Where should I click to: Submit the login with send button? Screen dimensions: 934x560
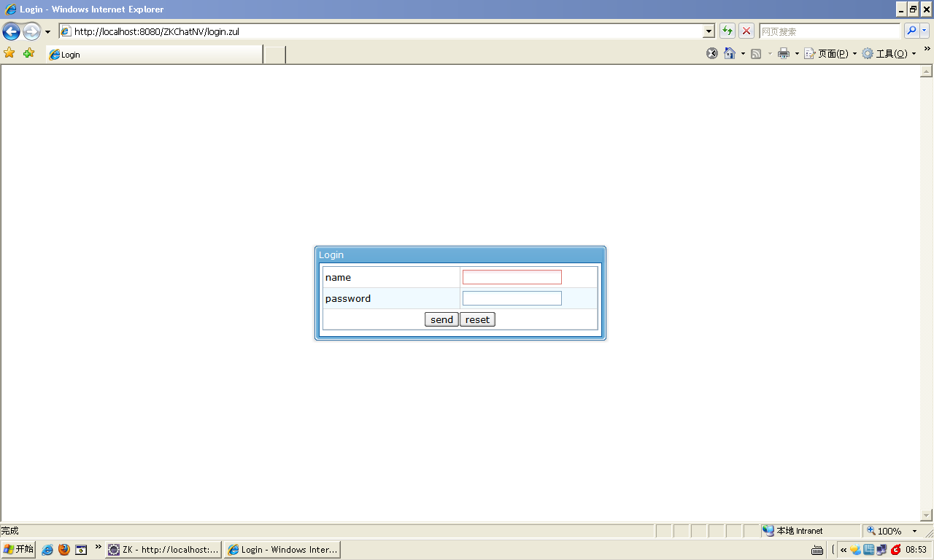click(x=441, y=319)
